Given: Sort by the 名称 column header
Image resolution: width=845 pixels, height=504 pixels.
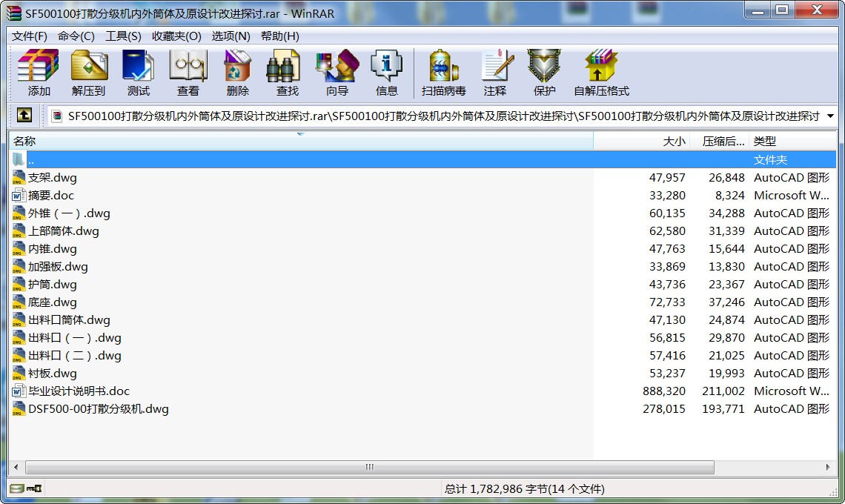Looking at the screenshot, I should (x=296, y=141).
